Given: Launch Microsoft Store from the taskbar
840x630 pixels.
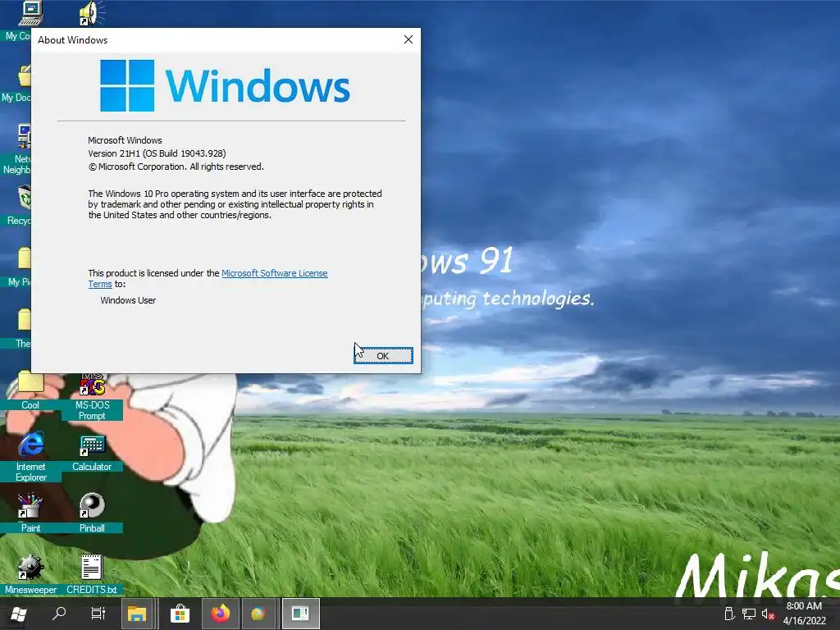Looking at the screenshot, I should click(x=180, y=614).
